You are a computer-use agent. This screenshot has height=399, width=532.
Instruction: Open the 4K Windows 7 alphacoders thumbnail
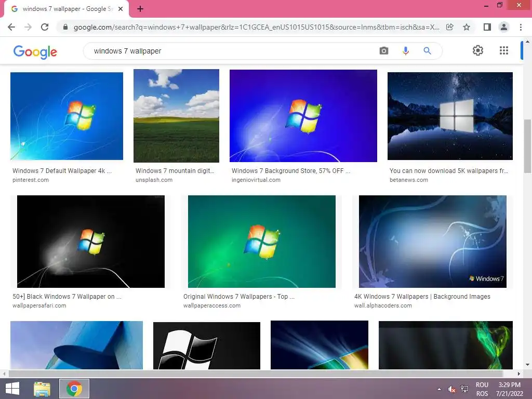click(433, 242)
